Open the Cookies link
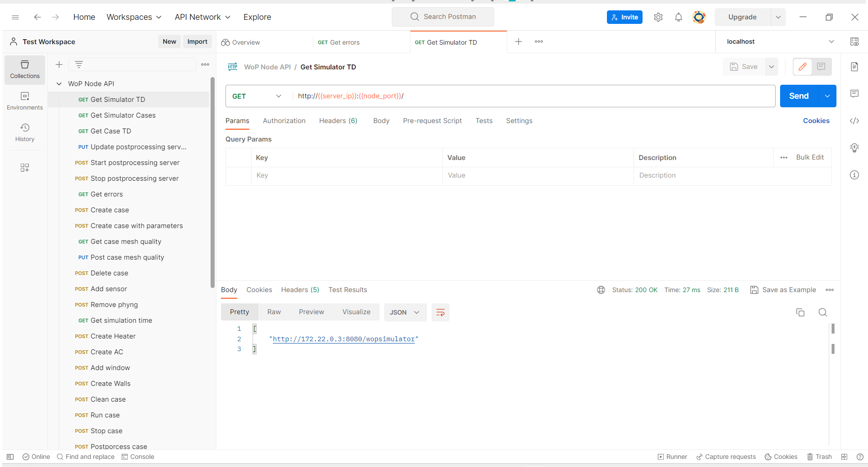The height and width of the screenshot is (467, 868). [816, 121]
